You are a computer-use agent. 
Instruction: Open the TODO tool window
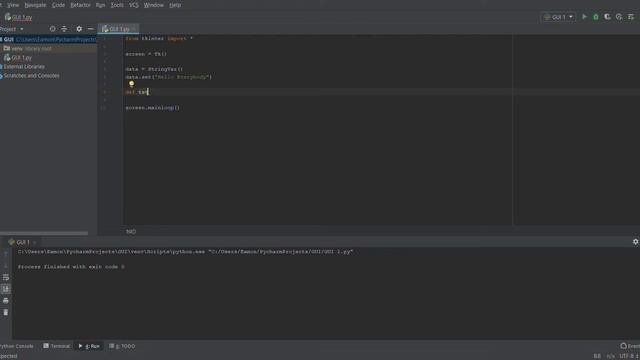click(x=122, y=346)
